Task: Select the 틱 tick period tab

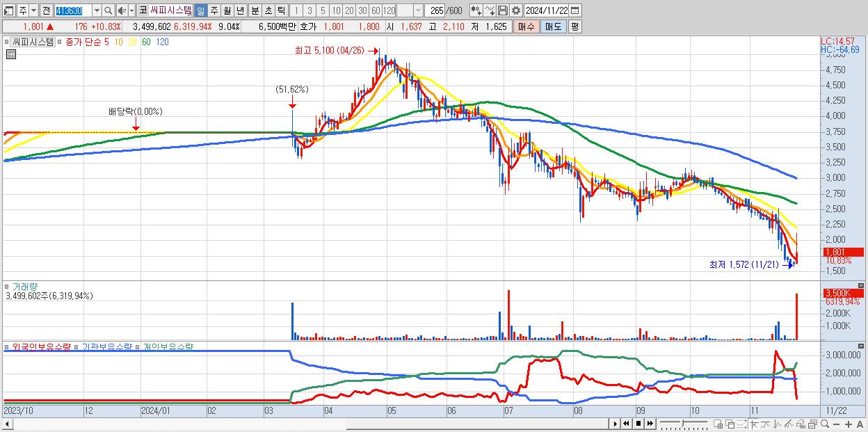Action: (281, 10)
